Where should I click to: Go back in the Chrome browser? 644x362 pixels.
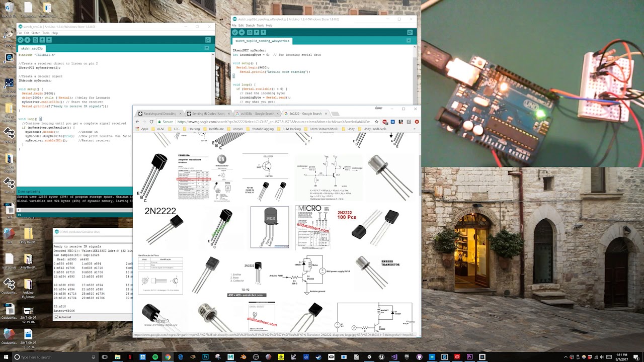137,122
